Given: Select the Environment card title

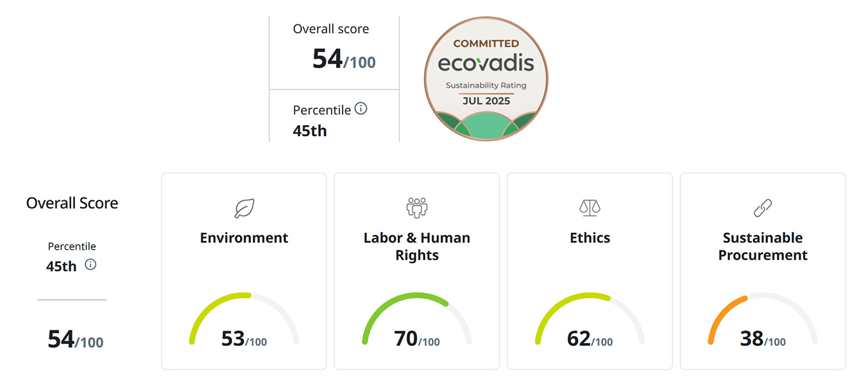Looking at the screenshot, I should (x=244, y=238).
